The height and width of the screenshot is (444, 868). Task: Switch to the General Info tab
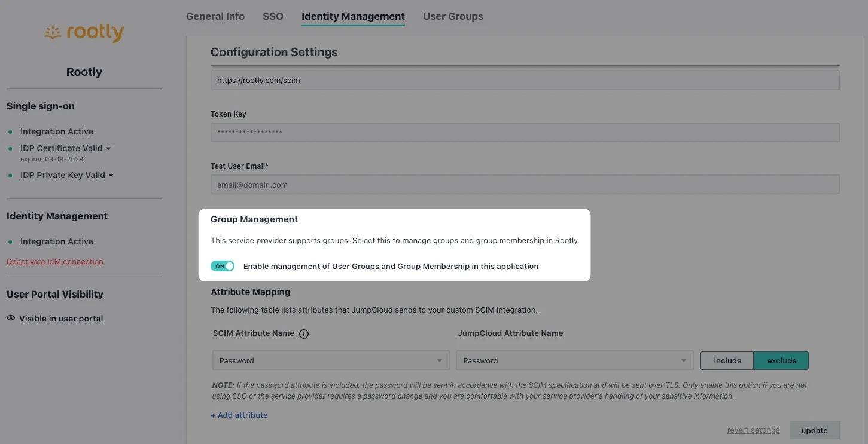click(215, 16)
